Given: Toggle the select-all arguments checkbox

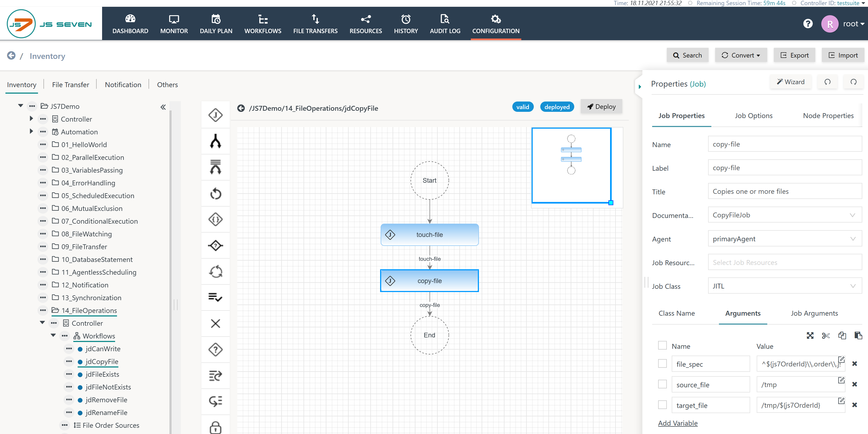Looking at the screenshot, I should pos(662,345).
